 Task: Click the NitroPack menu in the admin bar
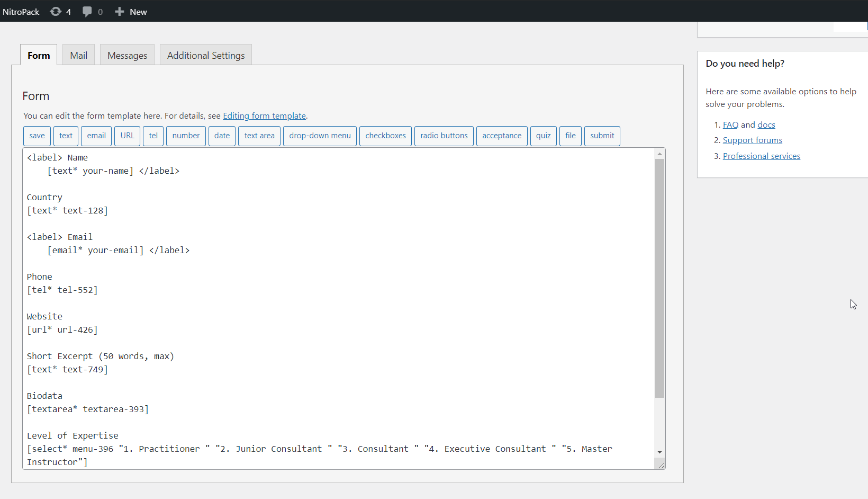pos(21,11)
